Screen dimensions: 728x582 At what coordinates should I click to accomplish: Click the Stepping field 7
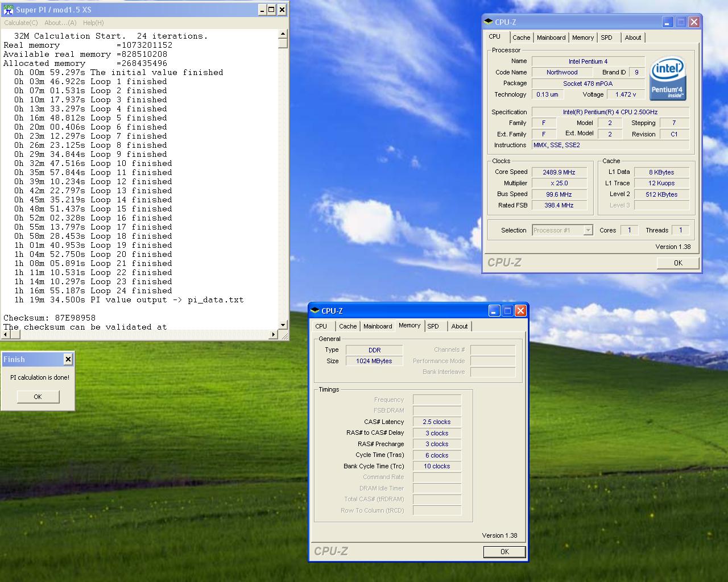[x=674, y=123]
